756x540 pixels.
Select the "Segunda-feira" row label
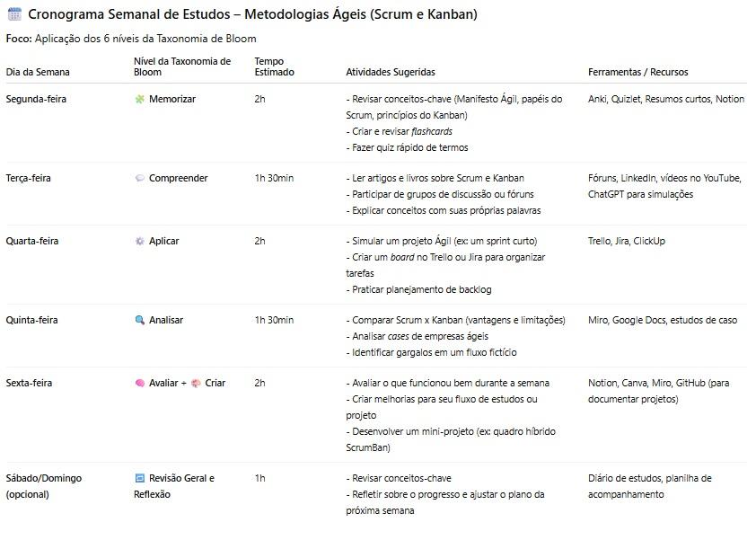point(36,99)
